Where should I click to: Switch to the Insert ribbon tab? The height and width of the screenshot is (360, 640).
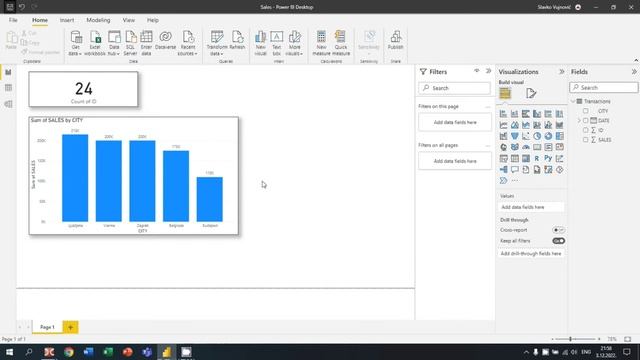coord(67,20)
